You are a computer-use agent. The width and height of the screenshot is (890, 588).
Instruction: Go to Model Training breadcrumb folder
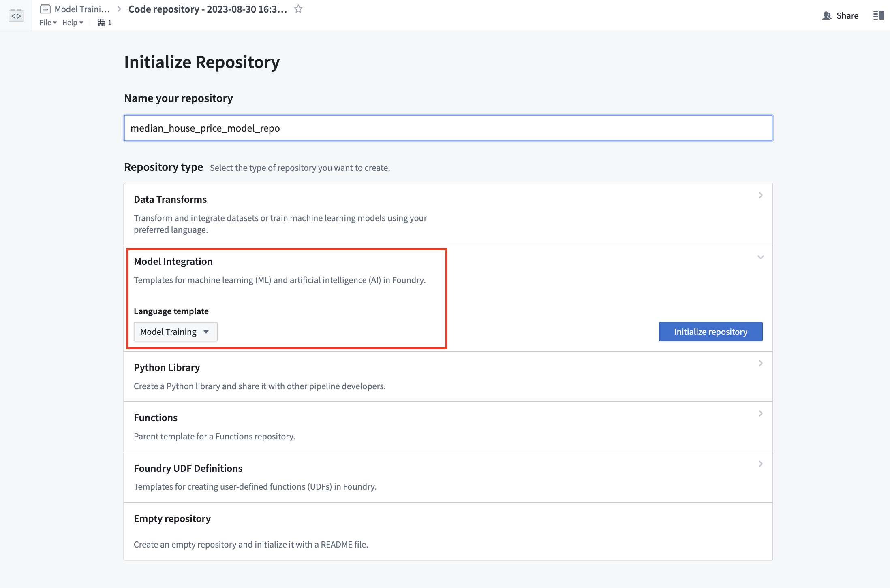pyautogui.click(x=82, y=9)
